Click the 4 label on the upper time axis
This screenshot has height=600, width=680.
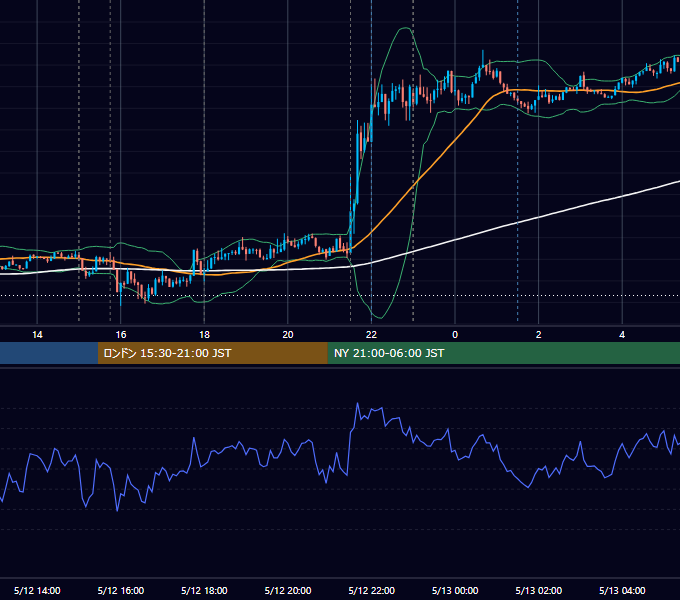tap(622, 335)
